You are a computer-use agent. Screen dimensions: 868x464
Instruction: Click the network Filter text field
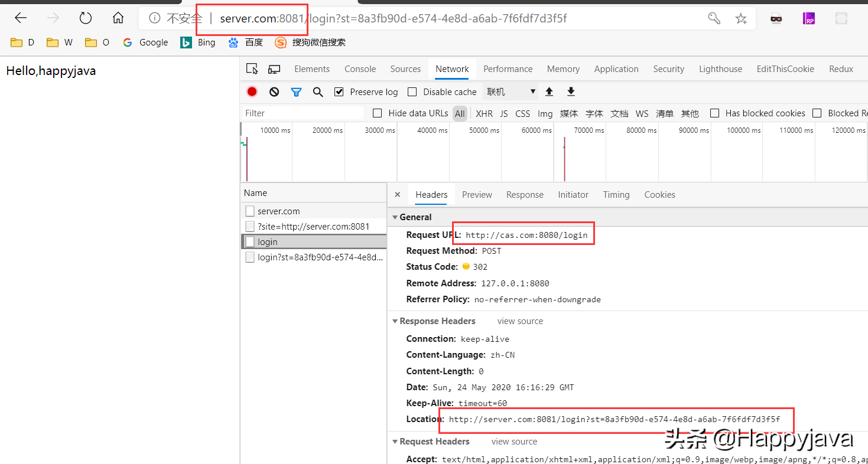click(x=304, y=113)
